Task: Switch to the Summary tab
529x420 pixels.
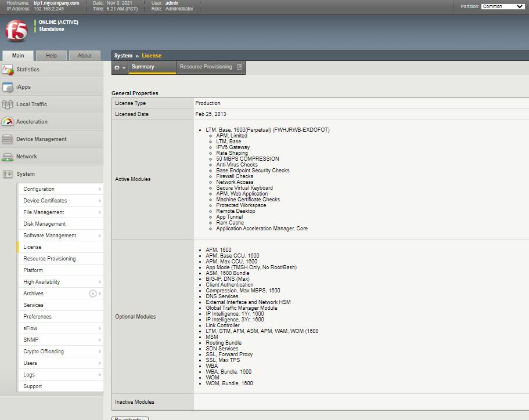Action: pyautogui.click(x=152, y=67)
